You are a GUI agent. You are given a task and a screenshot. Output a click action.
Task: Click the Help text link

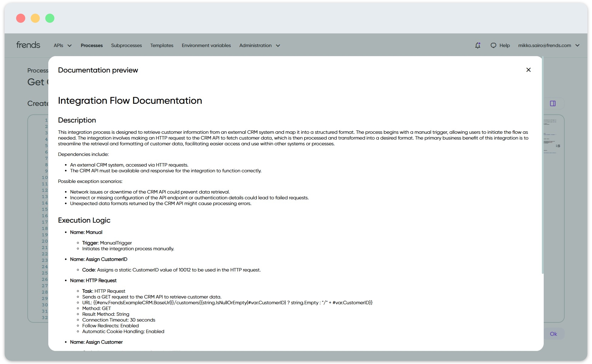pos(505,45)
